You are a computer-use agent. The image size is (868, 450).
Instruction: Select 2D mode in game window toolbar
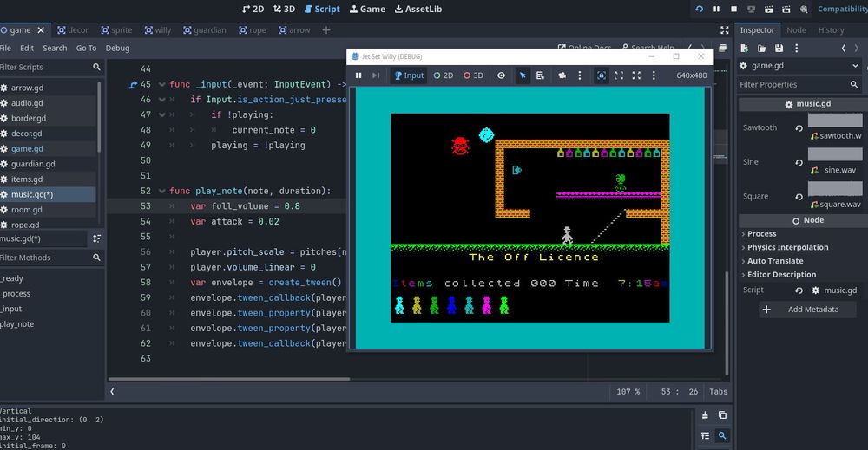tap(444, 75)
